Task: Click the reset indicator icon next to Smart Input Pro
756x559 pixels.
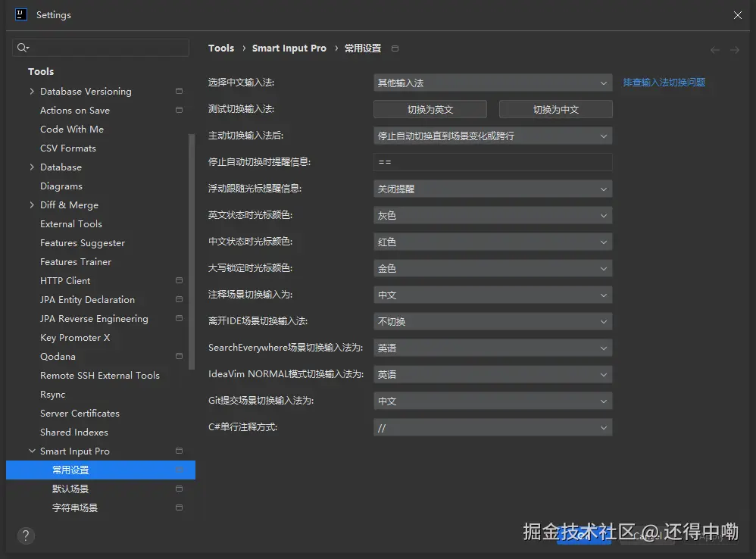Action: [x=179, y=451]
